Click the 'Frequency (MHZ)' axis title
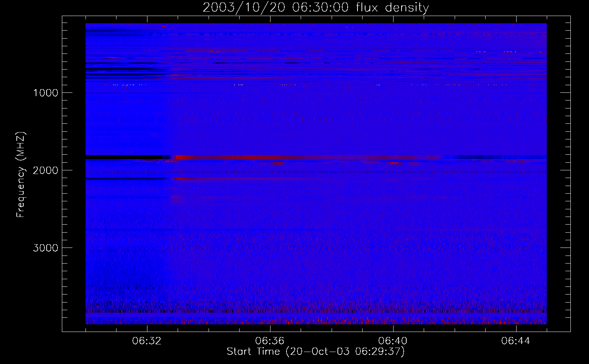This screenshot has width=589, height=364. tap(21, 174)
